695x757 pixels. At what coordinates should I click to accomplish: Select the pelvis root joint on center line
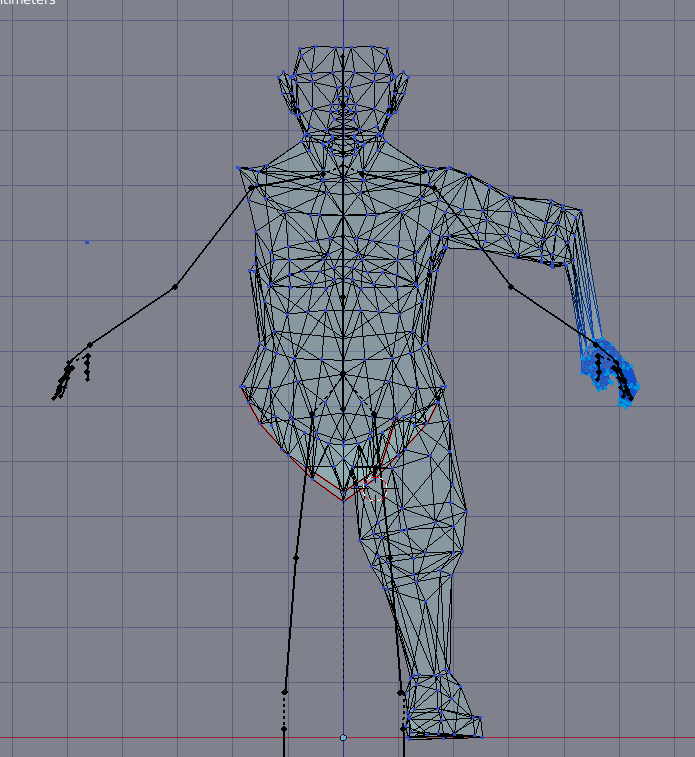[343, 409]
